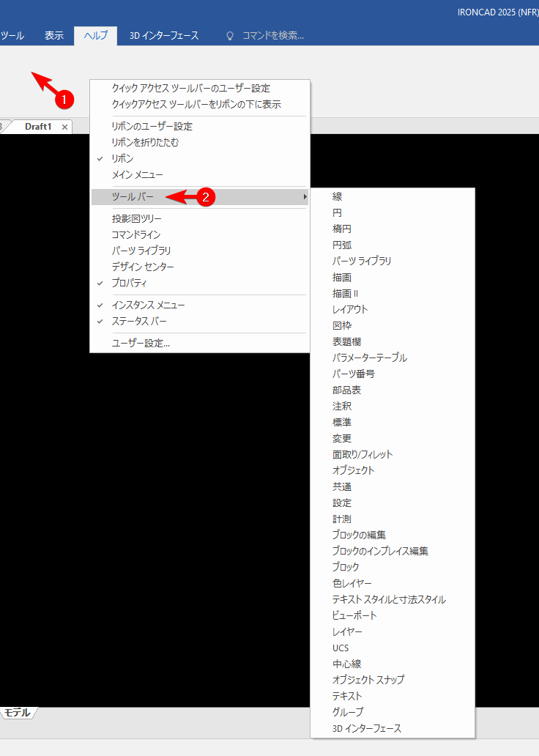This screenshot has height=756, width=539.
Task: Select the ブロックの編集 toolbar entry
Action: click(x=393, y=535)
